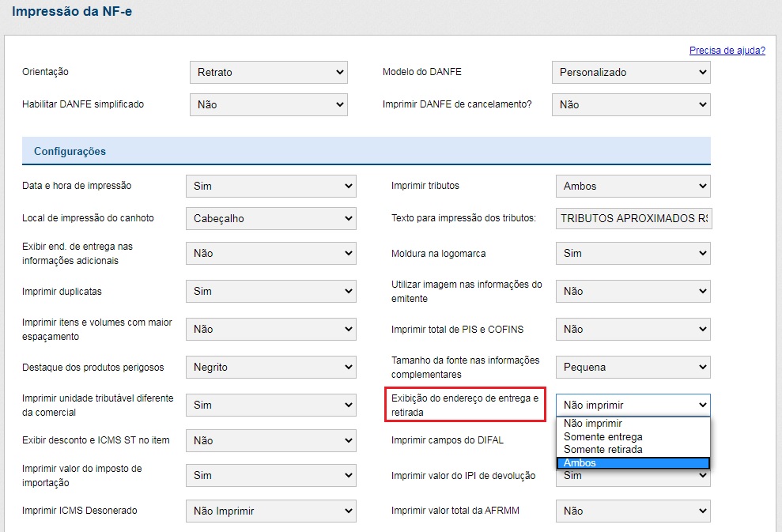Image resolution: width=782 pixels, height=532 pixels.
Task: Select Ambos option in open list
Action: [633, 462]
